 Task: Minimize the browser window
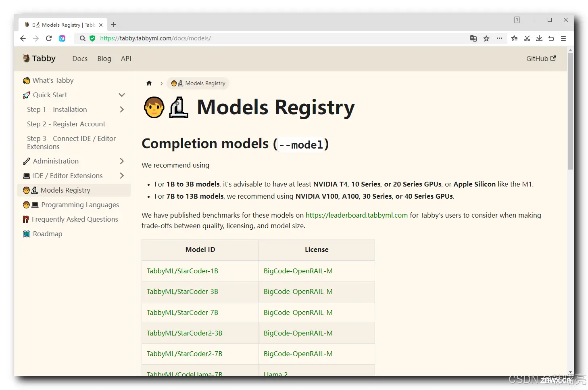(534, 20)
